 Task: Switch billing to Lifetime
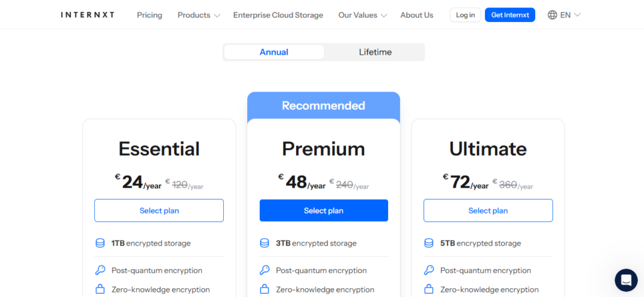click(x=375, y=52)
